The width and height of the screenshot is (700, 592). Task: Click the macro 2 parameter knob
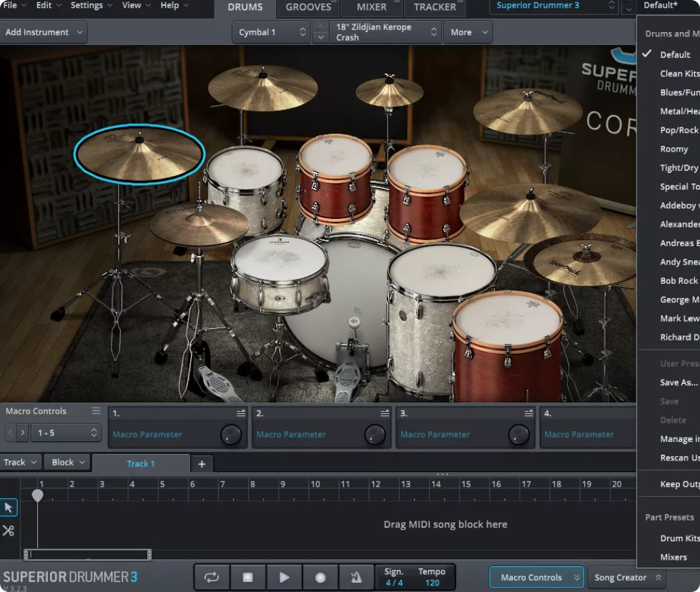click(375, 435)
